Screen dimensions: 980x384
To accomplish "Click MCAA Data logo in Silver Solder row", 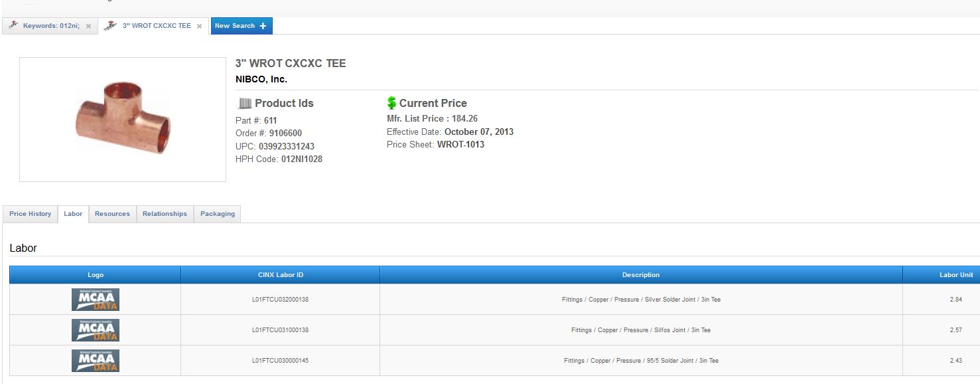I will tap(96, 300).
